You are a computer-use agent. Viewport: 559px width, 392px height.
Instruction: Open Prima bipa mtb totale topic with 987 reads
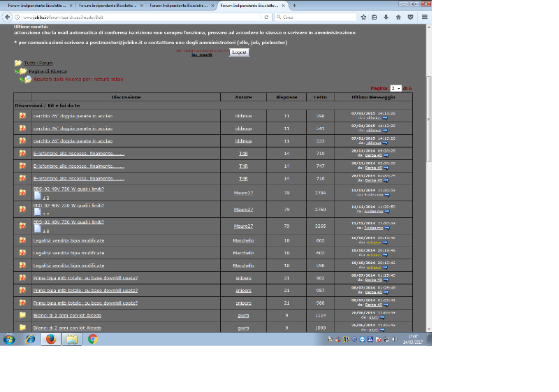(85, 291)
